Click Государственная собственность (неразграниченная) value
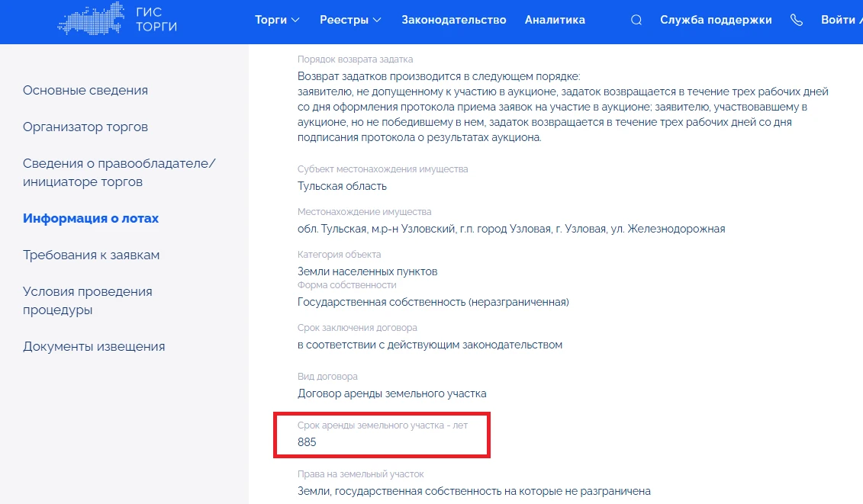The image size is (863, 504). point(433,302)
